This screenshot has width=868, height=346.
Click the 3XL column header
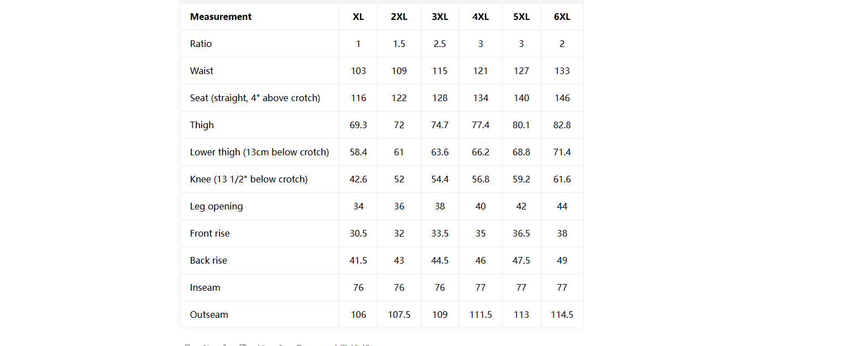click(x=440, y=17)
